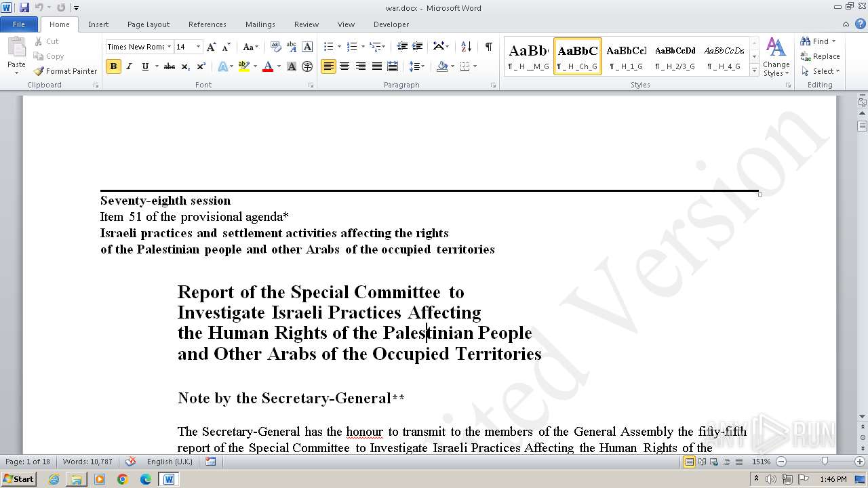The width and height of the screenshot is (868, 488).
Task: Click the Borders icon in Paragraph group
Action: pos(465,66)
